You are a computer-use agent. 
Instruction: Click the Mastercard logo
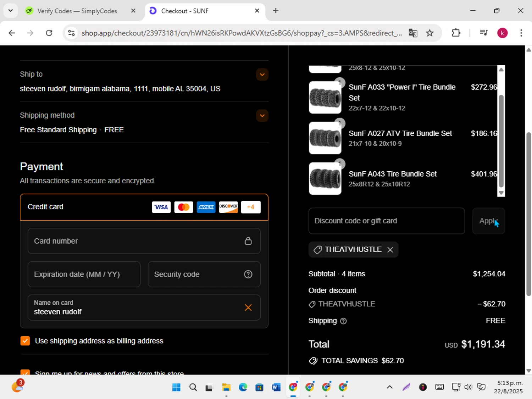tap(184, 207)
